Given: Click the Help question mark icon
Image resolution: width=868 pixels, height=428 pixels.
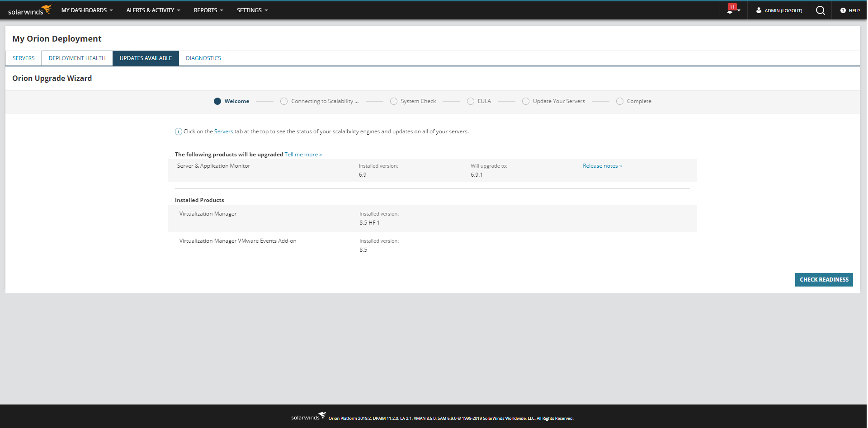Looking at the screenshot, I should pos(843,10).
